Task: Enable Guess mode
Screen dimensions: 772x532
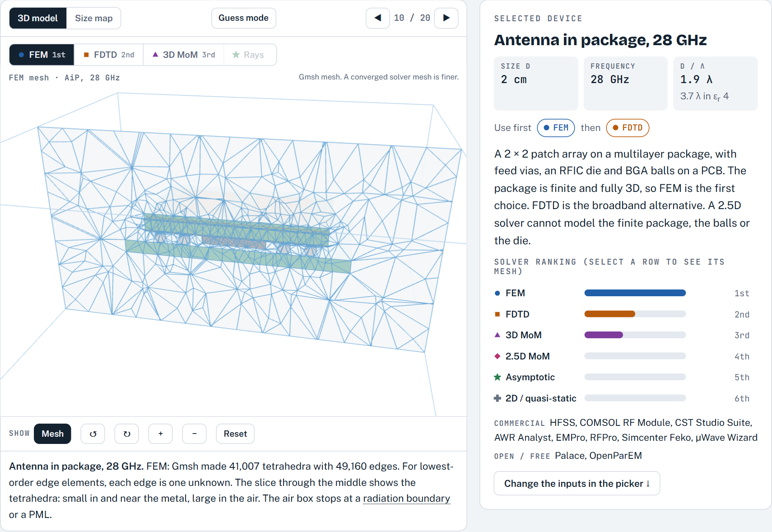Action: click(244, 18)
